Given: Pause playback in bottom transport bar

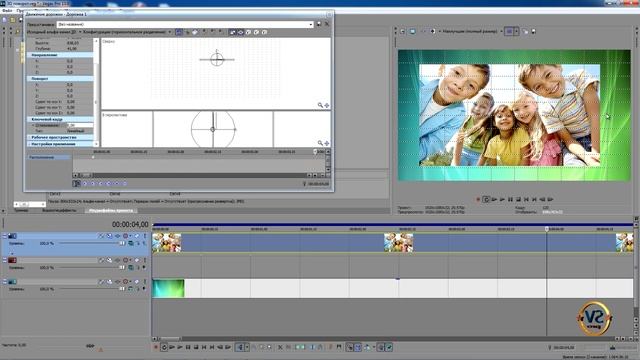Looking at the screenshot, I should (188, 347).
